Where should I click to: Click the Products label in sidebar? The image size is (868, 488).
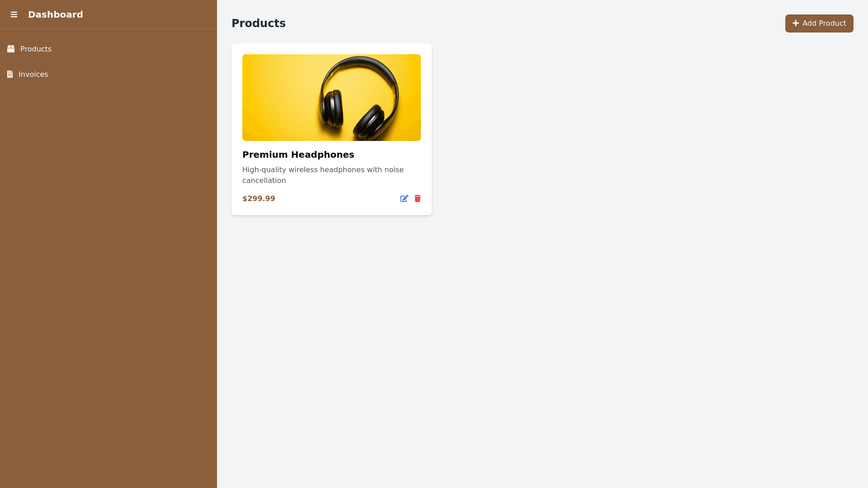coord(36,49)
